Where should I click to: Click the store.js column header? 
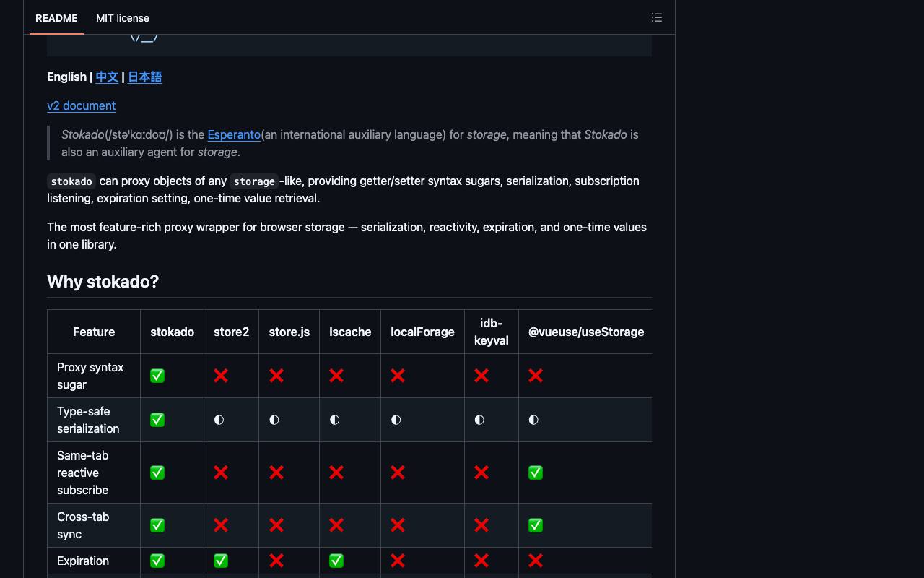pyautogui.click(x=289, y=332)
